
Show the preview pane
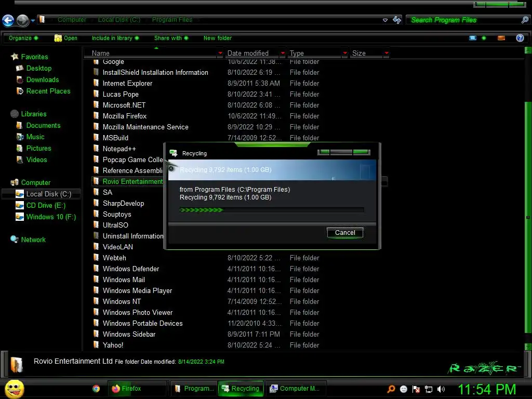click(501, 38)
